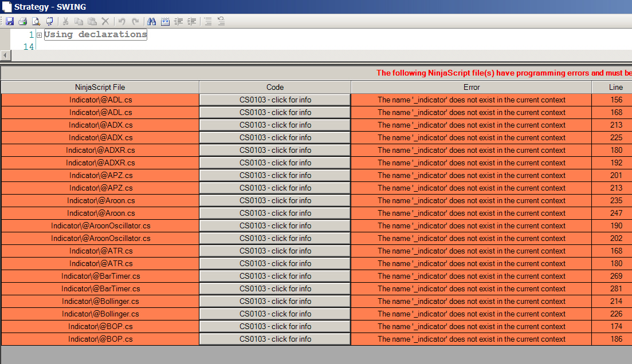Click CS0103 info button for BOP line 186

point(275,339)
